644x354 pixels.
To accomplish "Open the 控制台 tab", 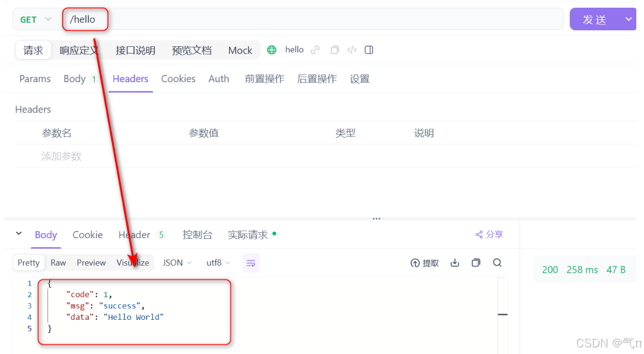I will (x=197, y=235).
